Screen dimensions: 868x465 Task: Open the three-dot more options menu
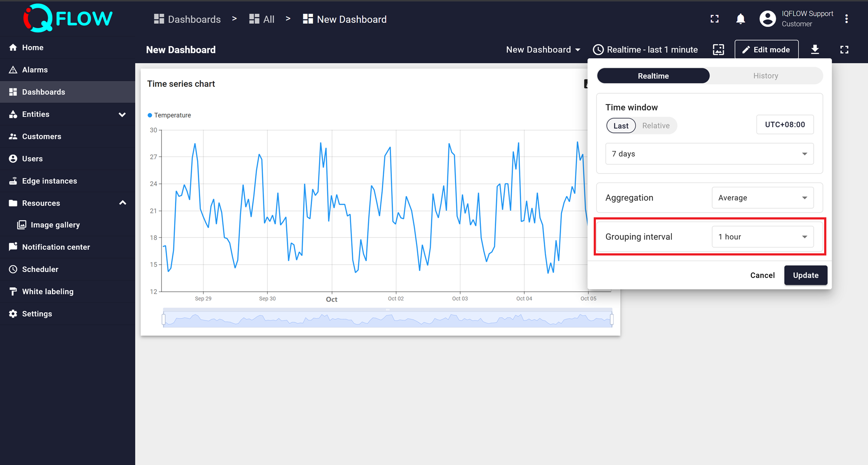[846, 19]
